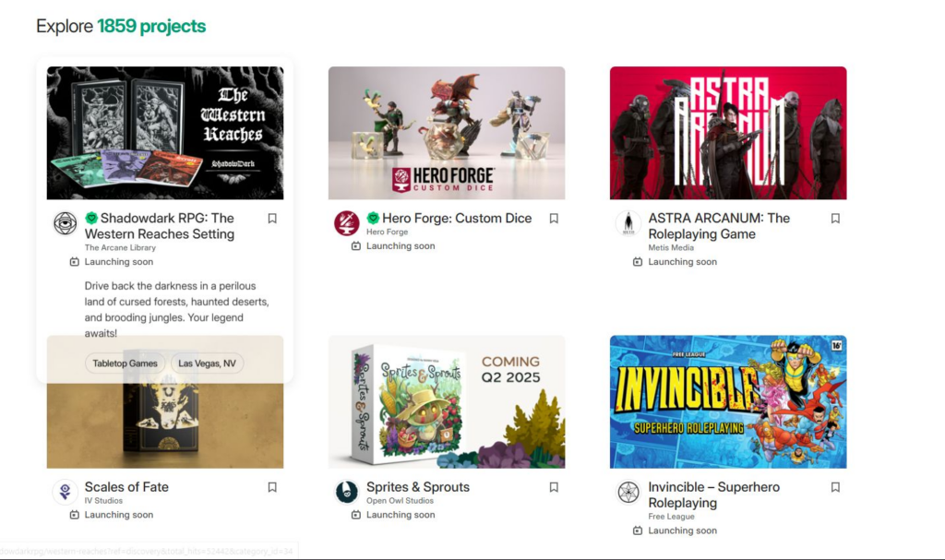Visit The Arcane Library creator page

(x=120, y=248)
